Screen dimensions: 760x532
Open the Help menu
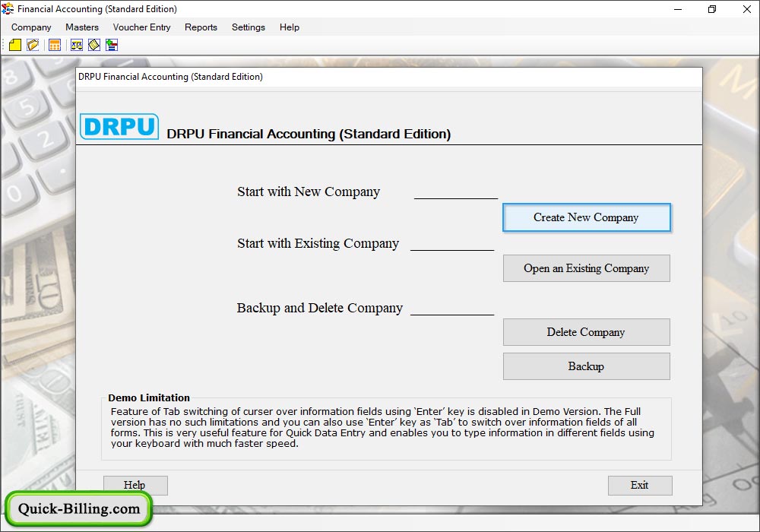[290, 27]
